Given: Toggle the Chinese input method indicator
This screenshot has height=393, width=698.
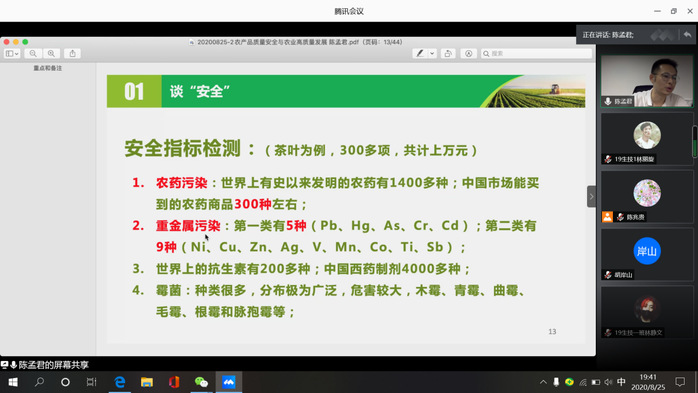Looking at the screenshot, I should tap(621, 382).
